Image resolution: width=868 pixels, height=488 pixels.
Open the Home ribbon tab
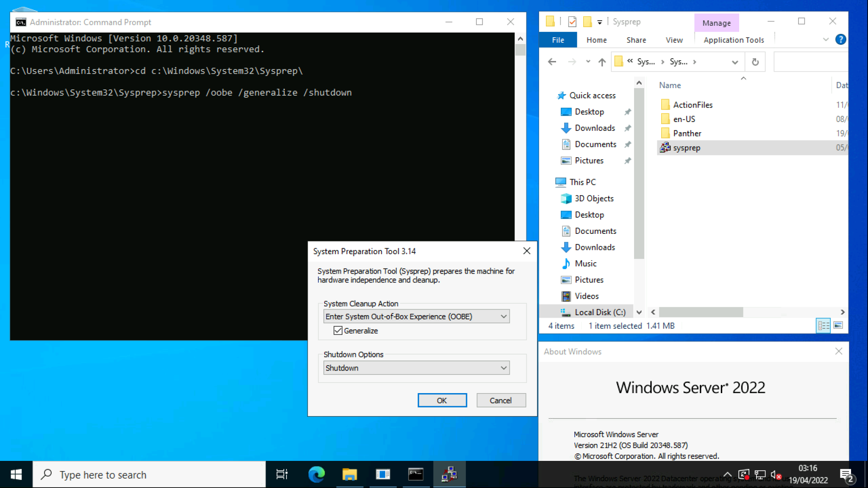596,40
